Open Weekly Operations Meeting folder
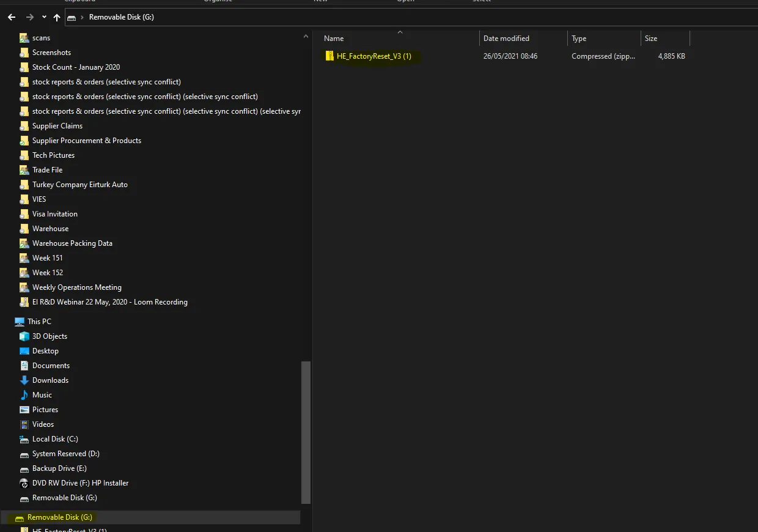The image size is (758, 532). (x=76, y=287)
